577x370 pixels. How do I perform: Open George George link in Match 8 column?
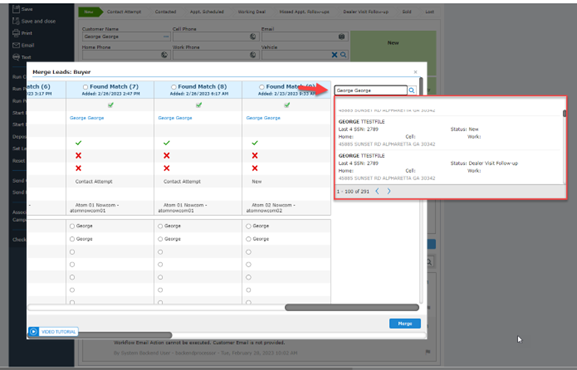click(x=175, y=118)
